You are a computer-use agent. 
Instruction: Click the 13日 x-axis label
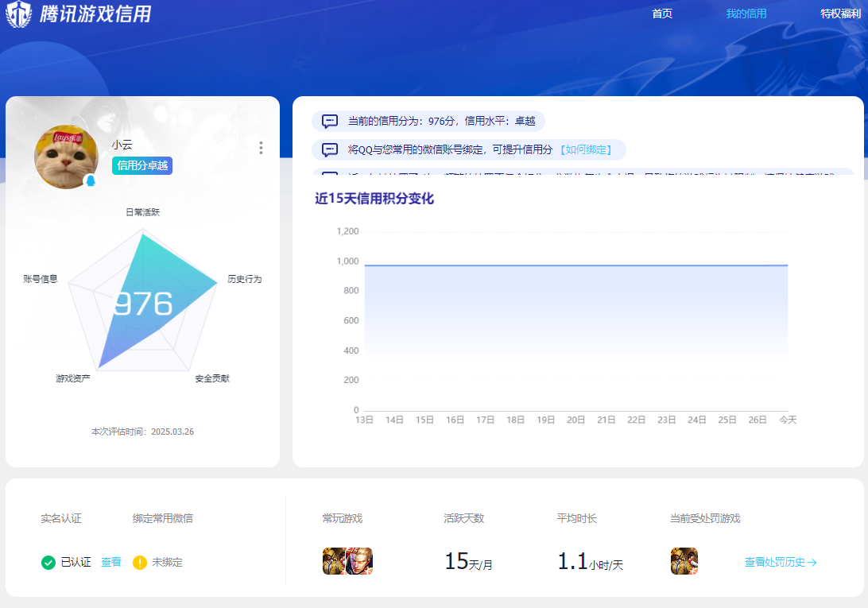(x=364, y=420)
